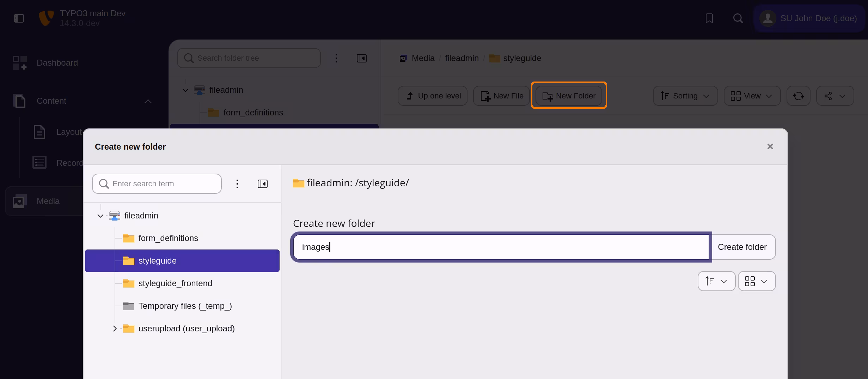Collapse the fileadmin node in the modal tree
Screen dimensions: 868x379
pos(100,216)
